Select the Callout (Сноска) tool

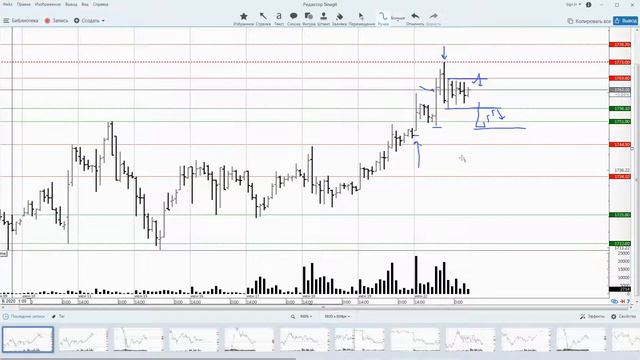[293, 19]
